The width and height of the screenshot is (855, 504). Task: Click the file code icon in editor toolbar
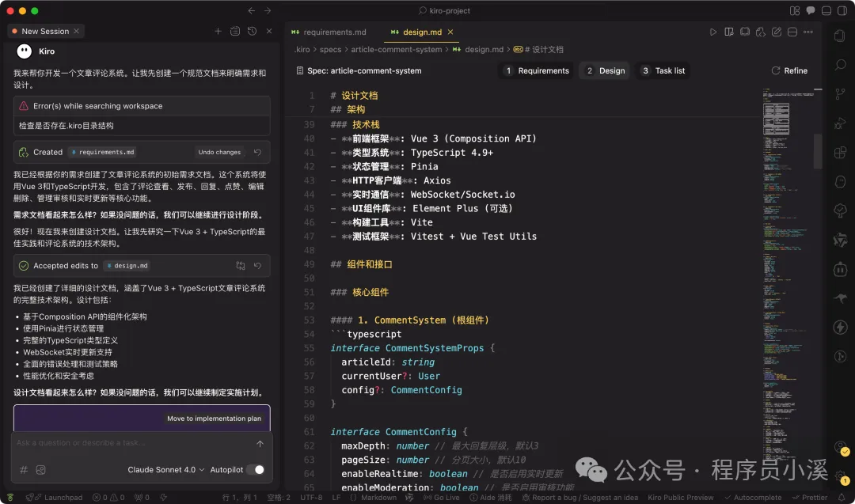pyautogui.click(x=761, y=32)
